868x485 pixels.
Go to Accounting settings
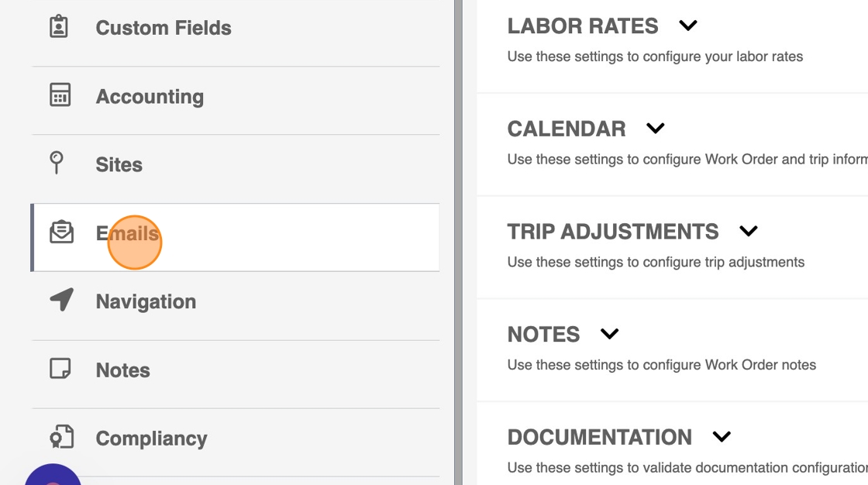[150, 97]
